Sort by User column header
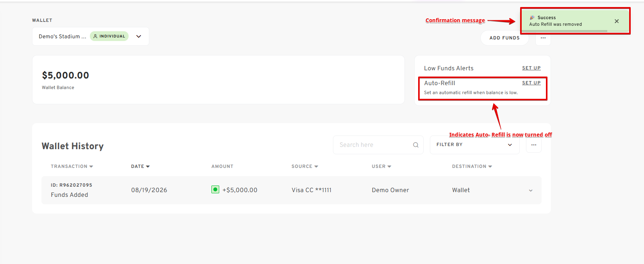Viewport: 644px width, 264px height. point(381,166)
